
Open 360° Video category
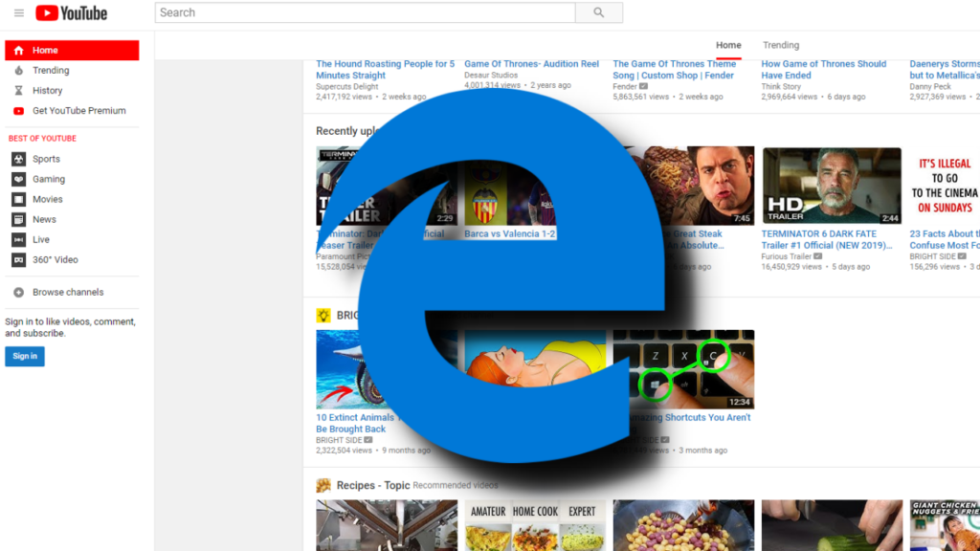pyautogui.click(x=72, y=260)
